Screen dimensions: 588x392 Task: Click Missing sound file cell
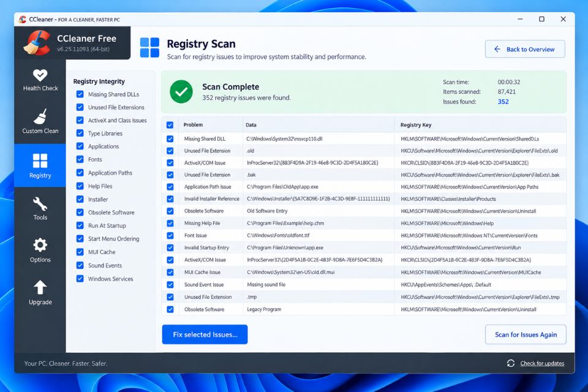click(x=266, y=285)
